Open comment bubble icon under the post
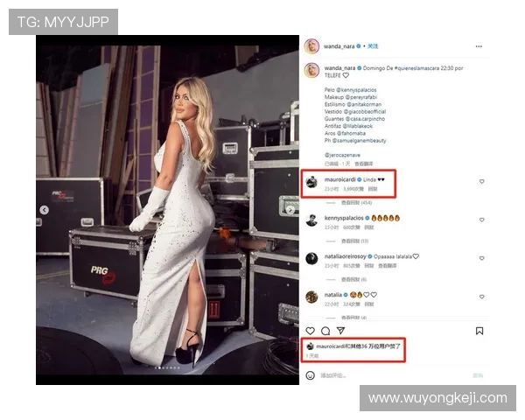Screen dimensions: 525x420 tap(325, 331)
